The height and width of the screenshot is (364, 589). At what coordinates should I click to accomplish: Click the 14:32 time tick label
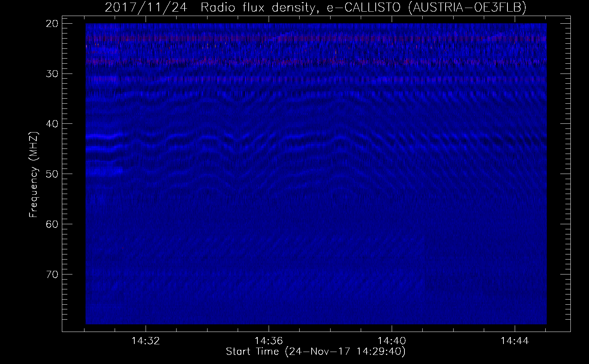point(146,341)
